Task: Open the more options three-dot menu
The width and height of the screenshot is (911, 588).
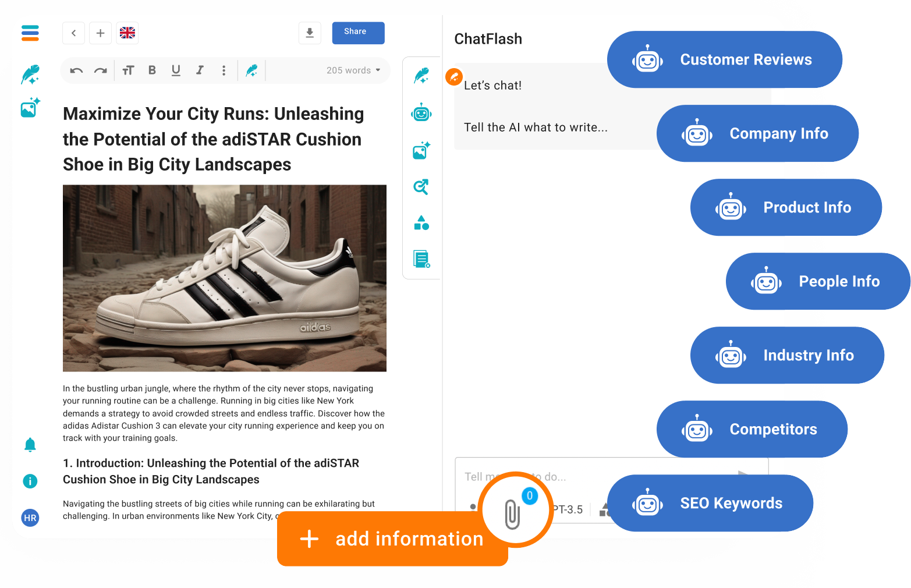Action: coord(224,70)
